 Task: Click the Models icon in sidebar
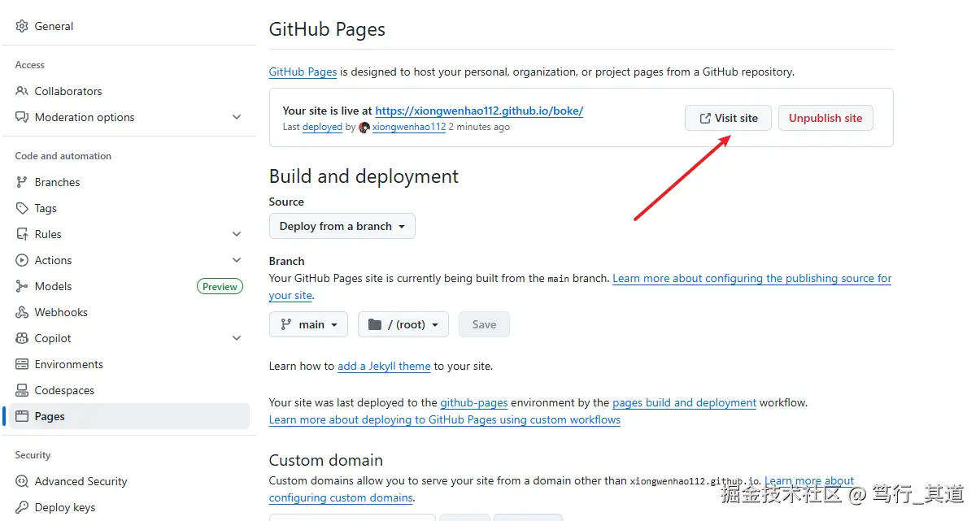coord(22,286)
